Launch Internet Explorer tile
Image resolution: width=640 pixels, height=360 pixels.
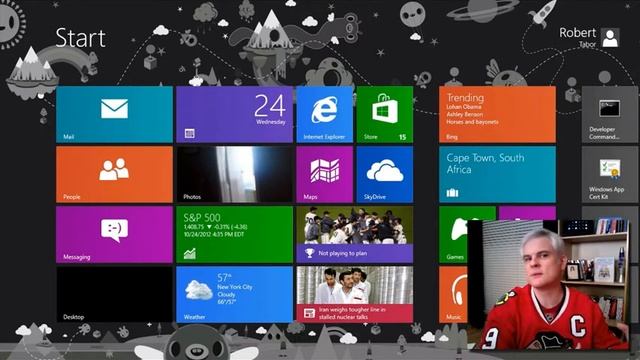[325, 114]
